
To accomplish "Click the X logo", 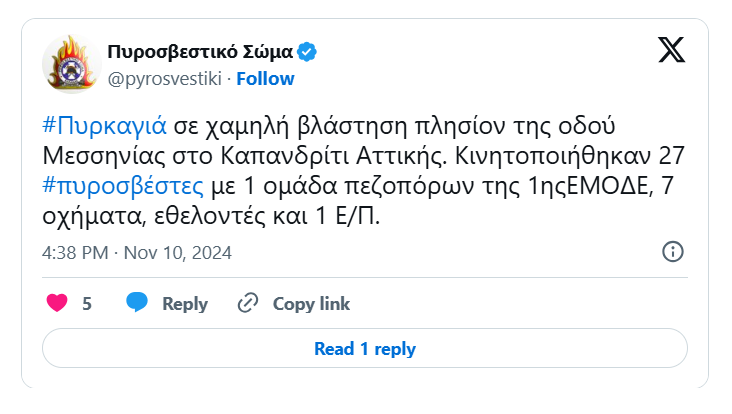I will 671,50.
